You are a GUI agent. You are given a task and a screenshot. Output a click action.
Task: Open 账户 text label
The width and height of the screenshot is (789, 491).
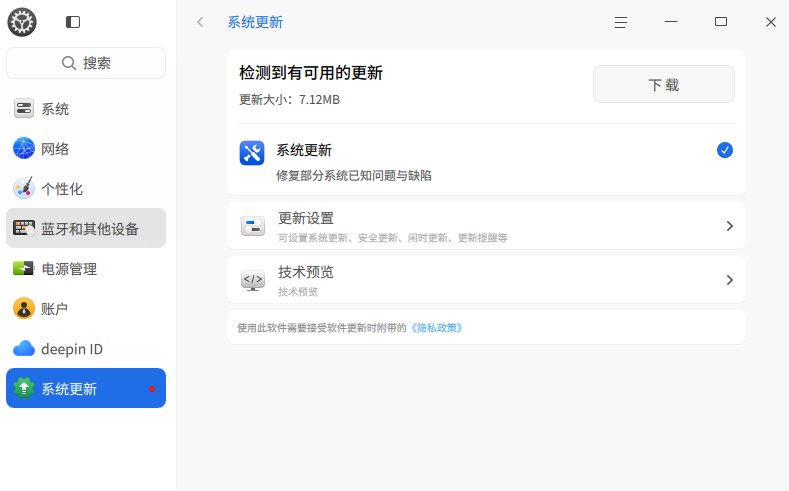[54, 309]
